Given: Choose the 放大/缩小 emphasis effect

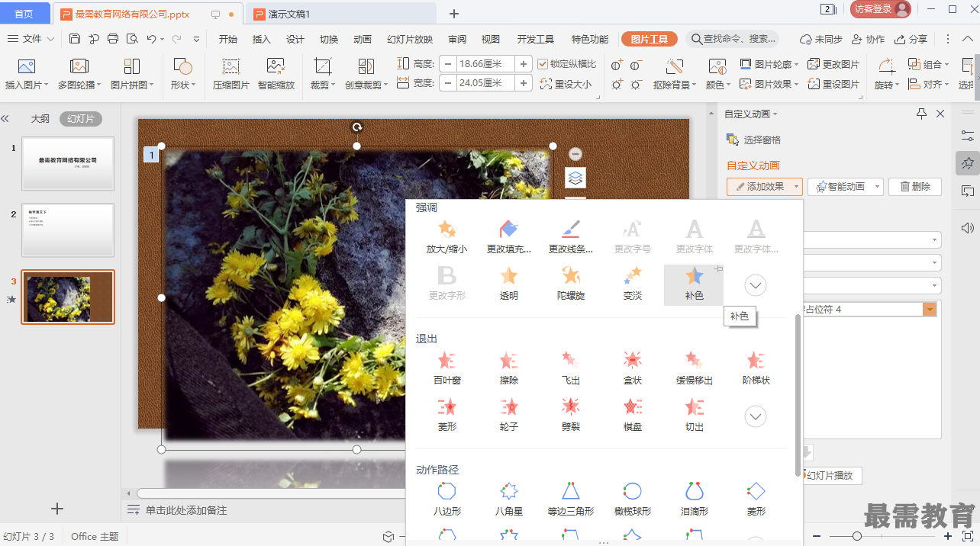Looking at the screenshot, I should click(446, 237).
